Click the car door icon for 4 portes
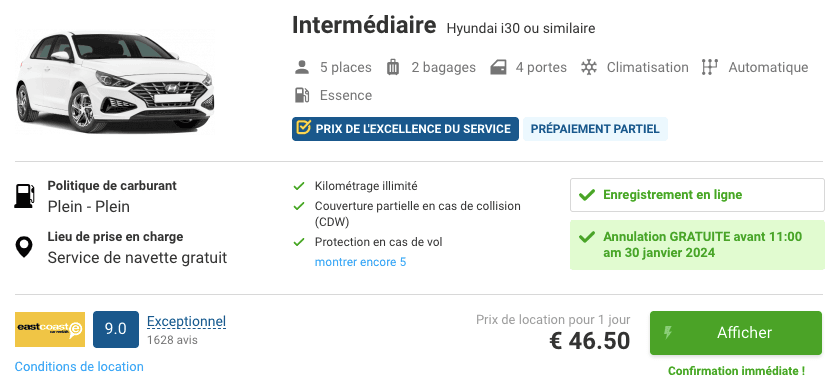This screenshot has width=837, height=387. 498,68
